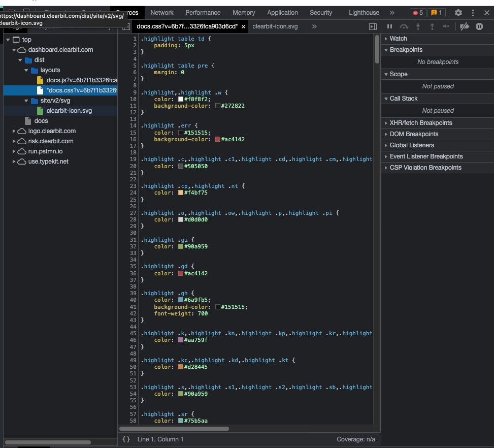
Task: Open the Performance panel tab
Action: pyautogui.click(x=203, y=13)
